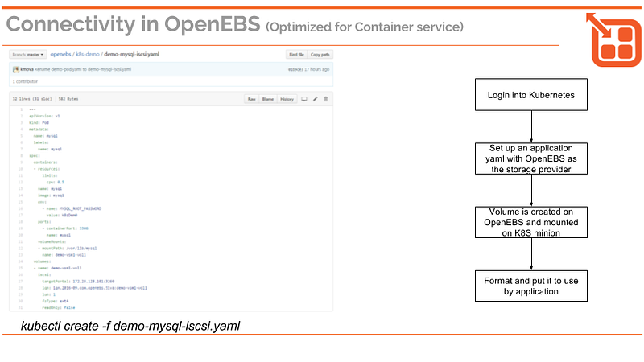Click the kmova contributor avatar
Viewport: 644px width, 362px height.
click(15, 69)
